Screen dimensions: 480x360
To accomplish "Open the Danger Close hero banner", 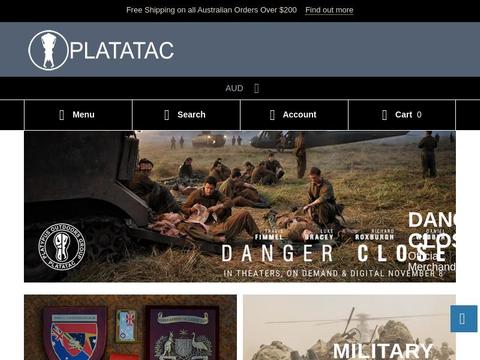I will (x=240, y=207).
